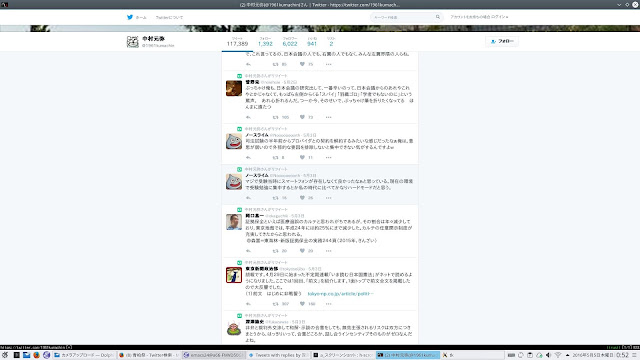Retweet the 東京新聞政治部 tweet with 307 retweets
The image size is (640, 360).
[276, 304]
